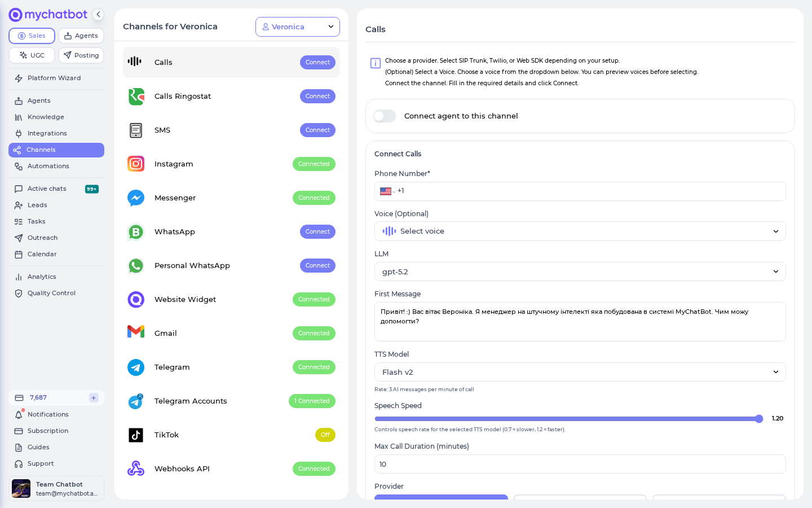Open Tasks in the sidebar
The height and width of the screenshot is (508, 812).
point(56,222)
